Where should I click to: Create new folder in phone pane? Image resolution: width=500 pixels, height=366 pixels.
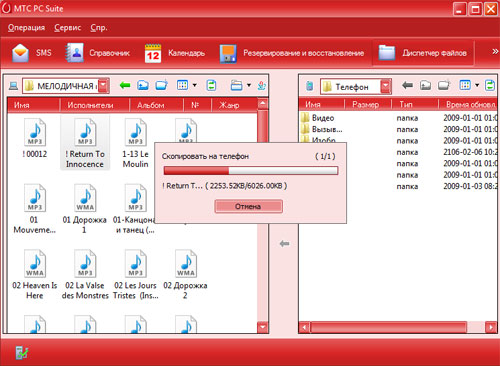pyautogui.click(x=444, y=85)
